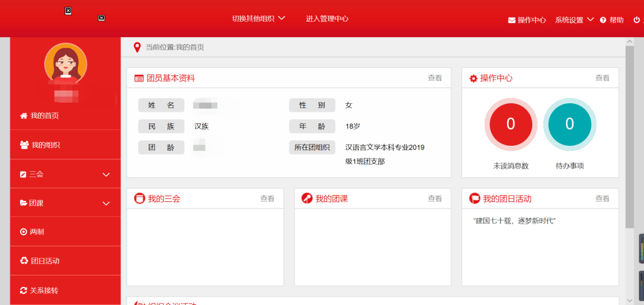
Task: Click the folder icon beside 团课
Action: (x=24, y=203)
